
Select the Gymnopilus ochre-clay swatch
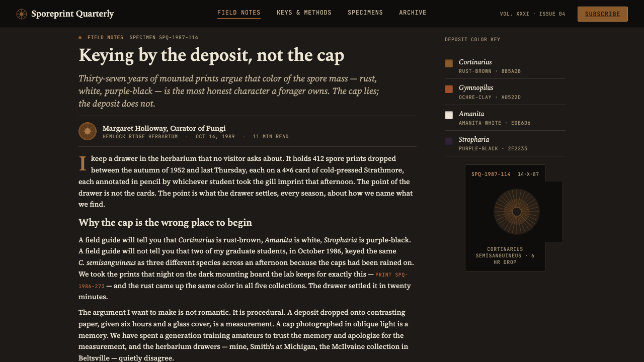tap(449, 89)
